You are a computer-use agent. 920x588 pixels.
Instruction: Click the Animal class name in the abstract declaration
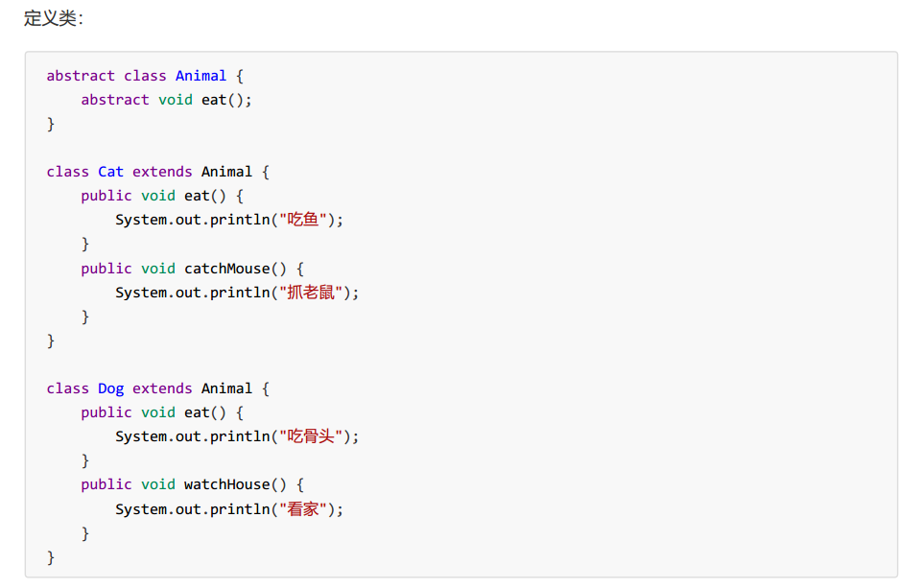tap(201, 76)
